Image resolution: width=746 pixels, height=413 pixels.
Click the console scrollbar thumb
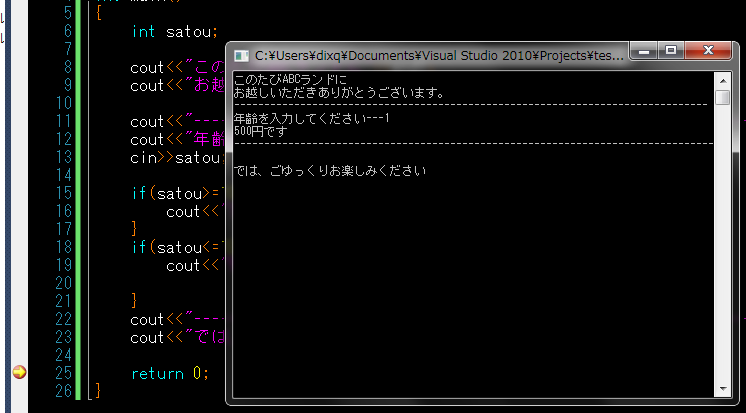723,97
